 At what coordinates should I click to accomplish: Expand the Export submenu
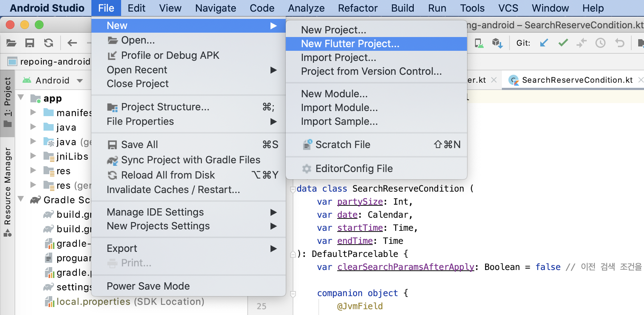click(x=189, y=249)
